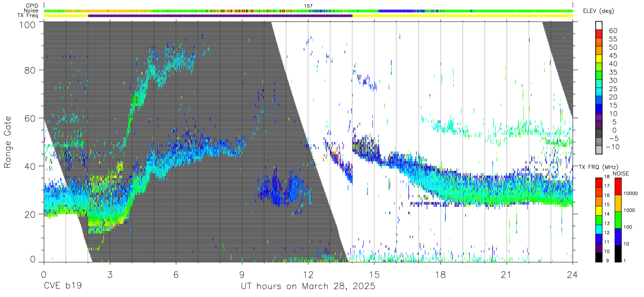
Task: Click the Noise row label
Action: pos(32,10)
